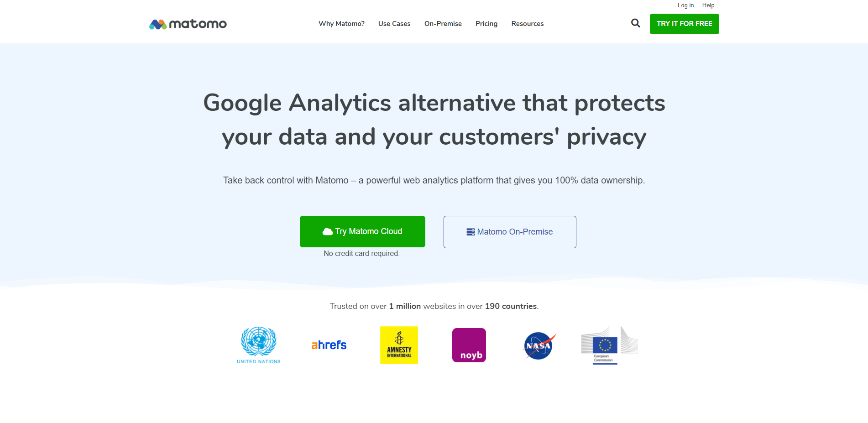
Task: Open the Why Matomo? menu
Action: point(341,24)
